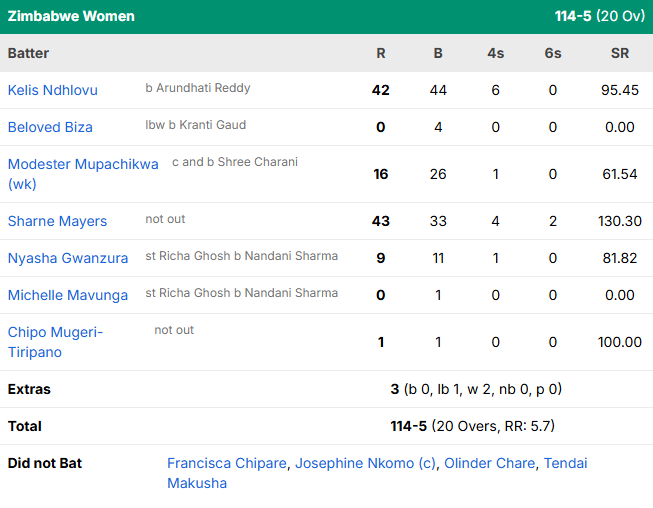Click total 114-5 (20 Overs, RR: 5.7)
This screenshot has height=508, width=653.
[x=473, y=426]
